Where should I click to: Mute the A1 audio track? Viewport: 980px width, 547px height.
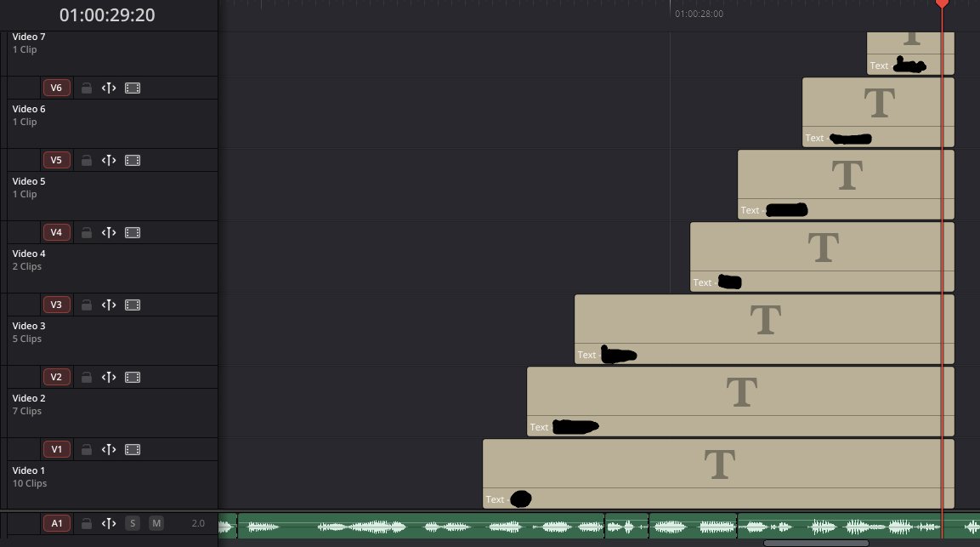click(156, 523)
